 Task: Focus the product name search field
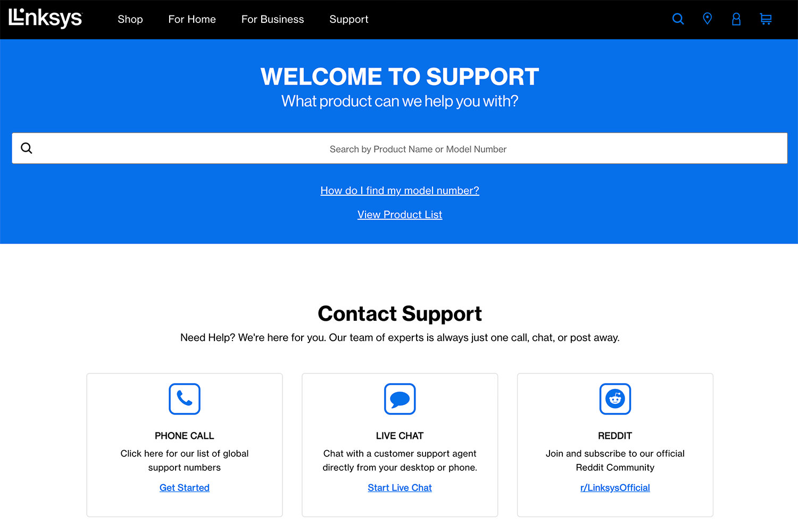[400, 148]
